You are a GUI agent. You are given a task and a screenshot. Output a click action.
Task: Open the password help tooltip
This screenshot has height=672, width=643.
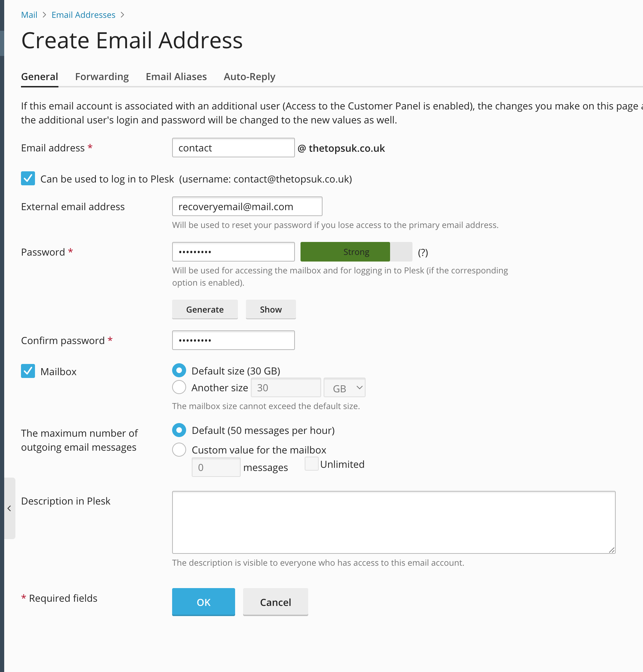pos(423,252)
